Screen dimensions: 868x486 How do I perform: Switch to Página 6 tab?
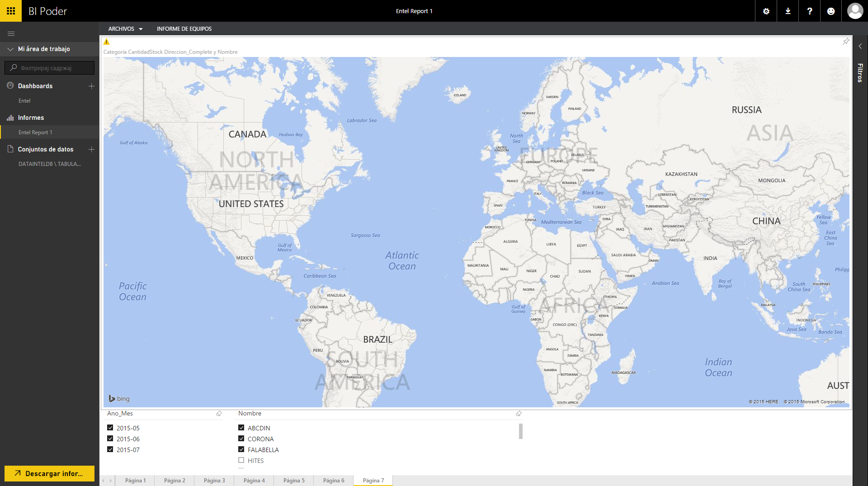[x=334, y=481]
